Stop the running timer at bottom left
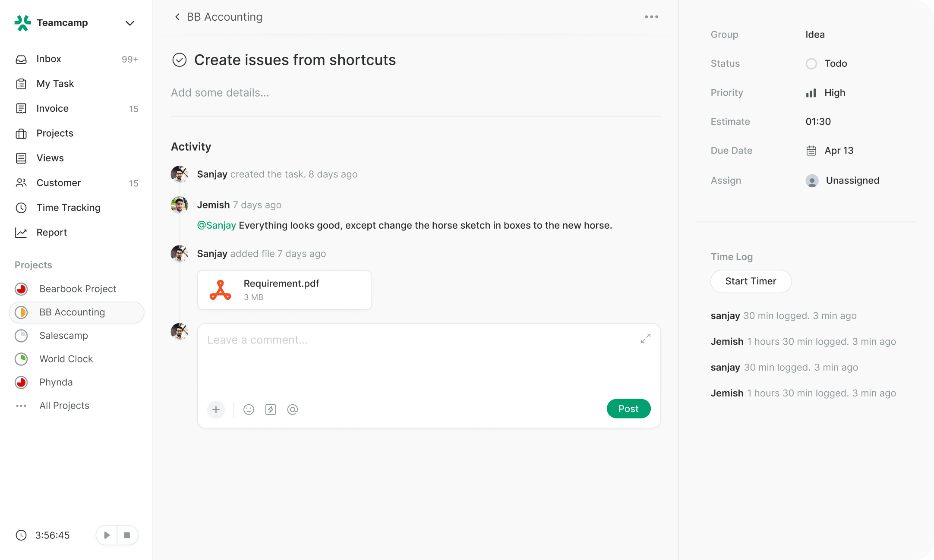Viewport: 934px width, 560px height. click(127, 535)
